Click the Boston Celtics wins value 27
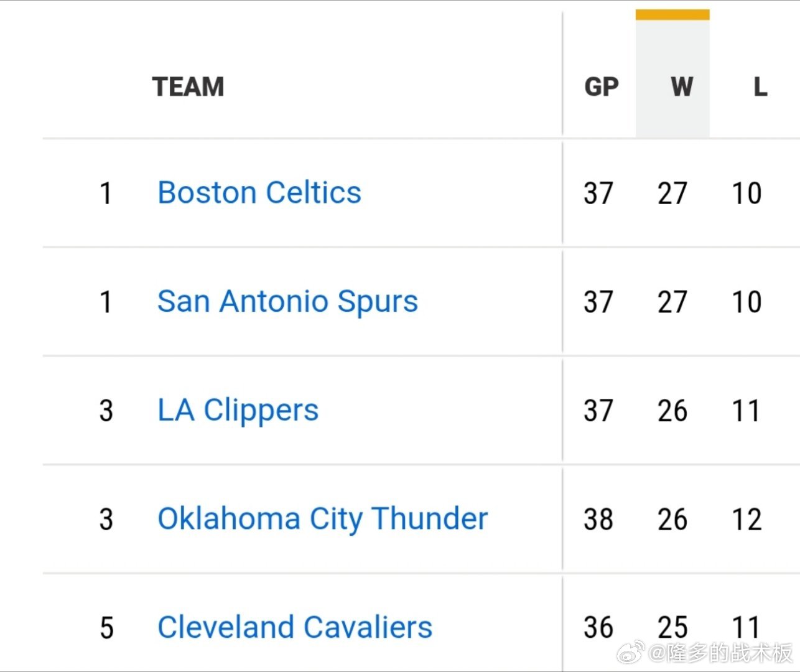This screenshot has height=672, width=800. 672,193
